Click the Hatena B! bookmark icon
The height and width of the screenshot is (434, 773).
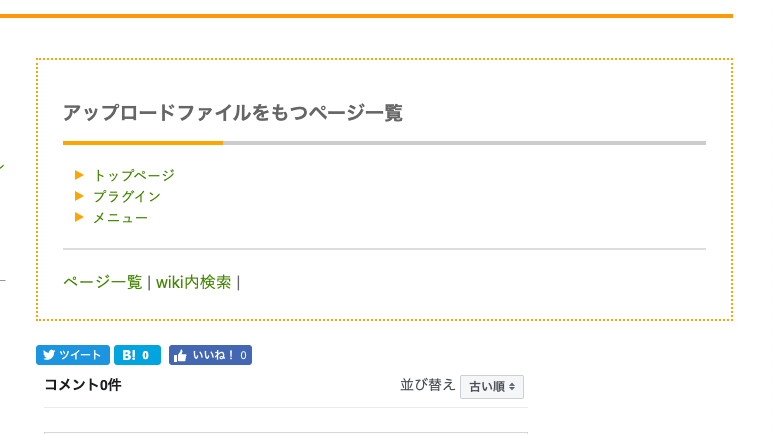[129, 355]
